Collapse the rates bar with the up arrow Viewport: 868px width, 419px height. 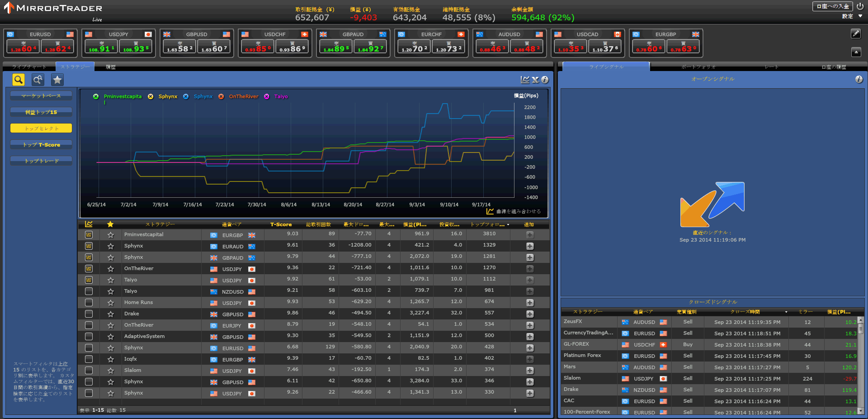[x=856, y=52]
